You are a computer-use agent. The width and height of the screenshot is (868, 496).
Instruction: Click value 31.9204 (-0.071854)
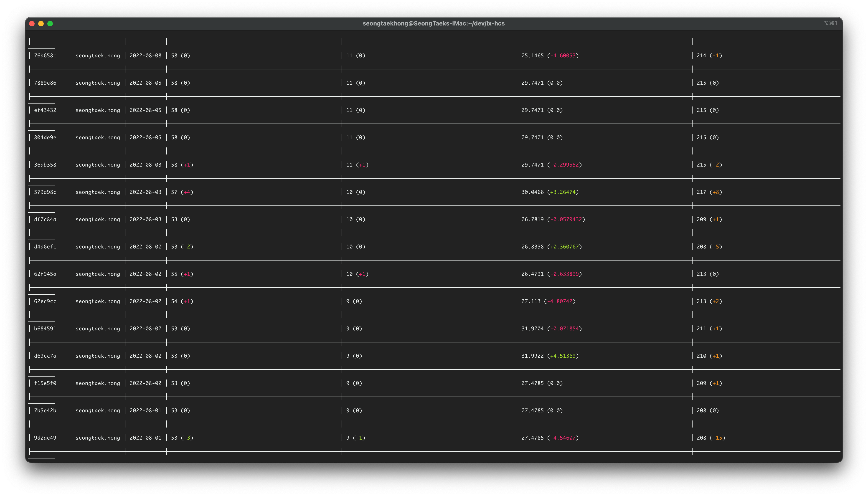551,328
